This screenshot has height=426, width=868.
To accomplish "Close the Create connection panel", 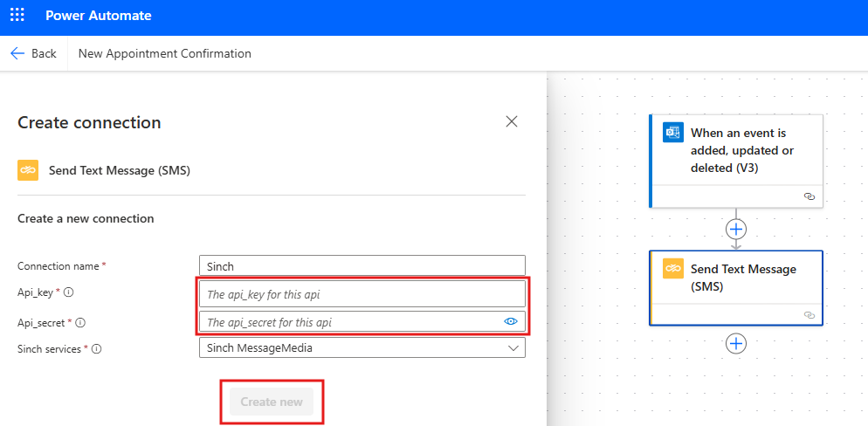I will [512, 121].
